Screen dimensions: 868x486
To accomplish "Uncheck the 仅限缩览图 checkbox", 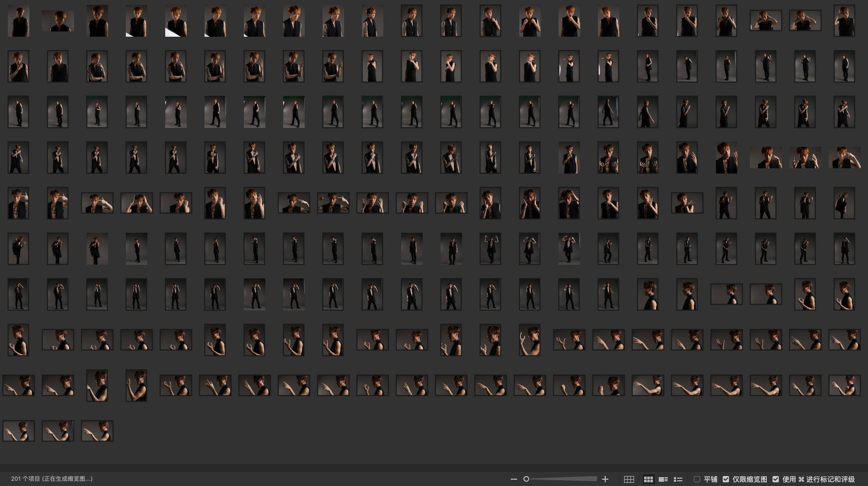I will point(726,479).
